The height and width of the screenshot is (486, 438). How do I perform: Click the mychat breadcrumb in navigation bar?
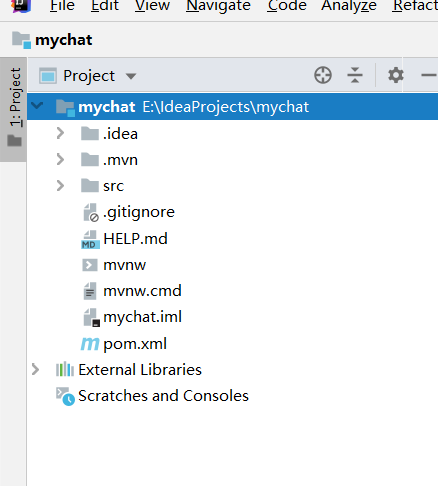point(63,40)
